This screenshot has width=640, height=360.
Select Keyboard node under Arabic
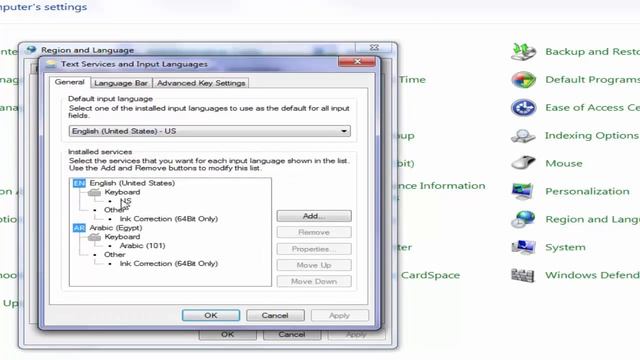[x=122, y=237]
